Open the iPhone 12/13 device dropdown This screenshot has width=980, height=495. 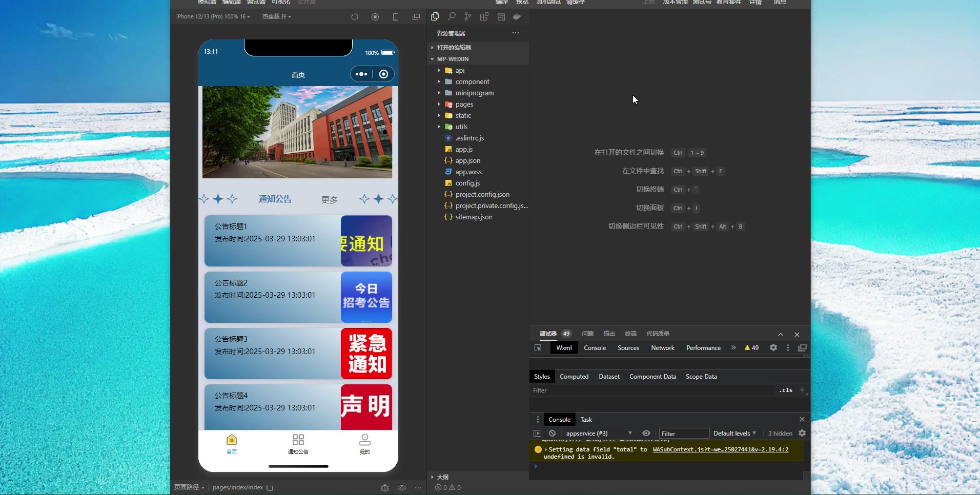[x=213, y=16]
